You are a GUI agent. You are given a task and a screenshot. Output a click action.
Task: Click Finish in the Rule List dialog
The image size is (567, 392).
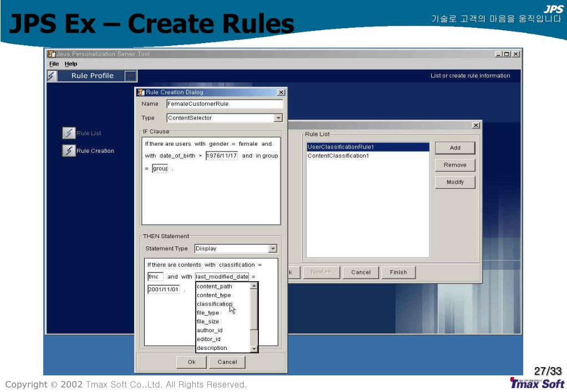[398, 272]
